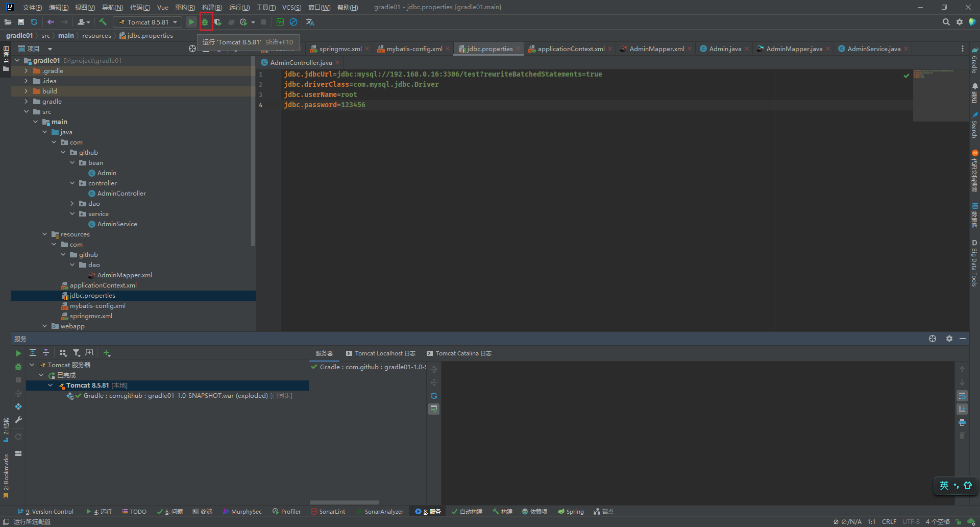Click the locate/select opened file target icon

click(192, 49)
